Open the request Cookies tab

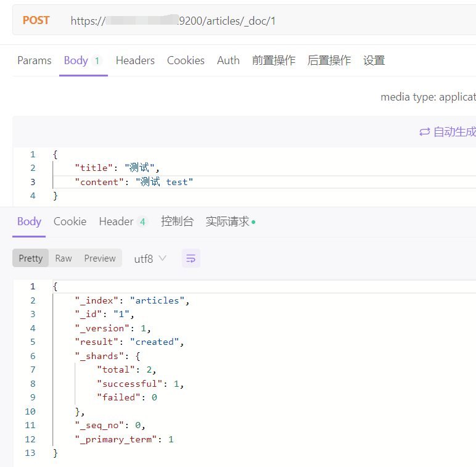coord(186,60)
